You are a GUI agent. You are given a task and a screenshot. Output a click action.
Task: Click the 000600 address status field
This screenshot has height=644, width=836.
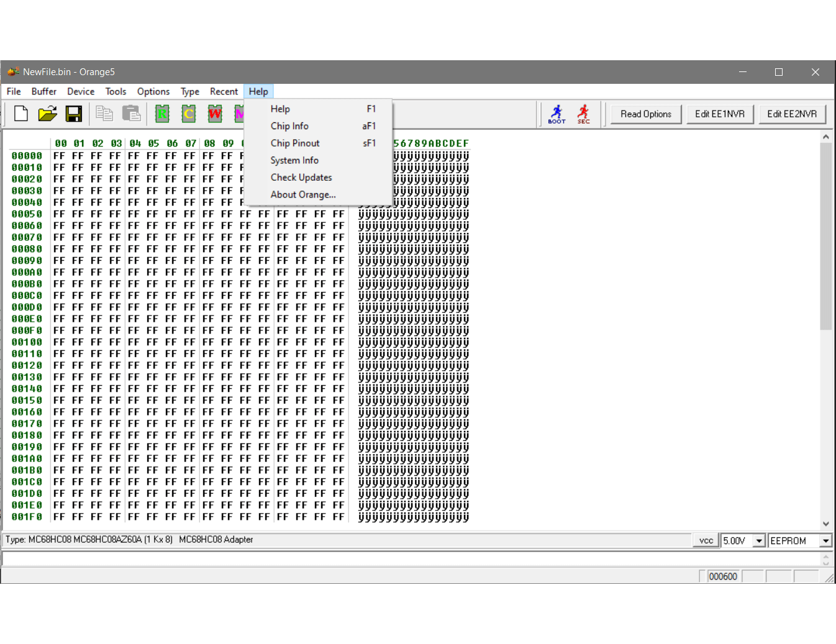pyautogui.click(x=724, y=576)
